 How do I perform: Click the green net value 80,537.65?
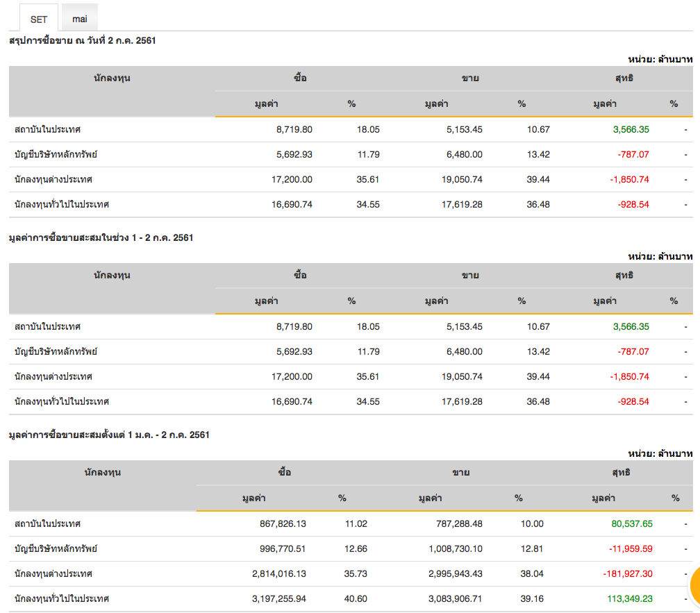pyautogui.click(x=628, y=524)
